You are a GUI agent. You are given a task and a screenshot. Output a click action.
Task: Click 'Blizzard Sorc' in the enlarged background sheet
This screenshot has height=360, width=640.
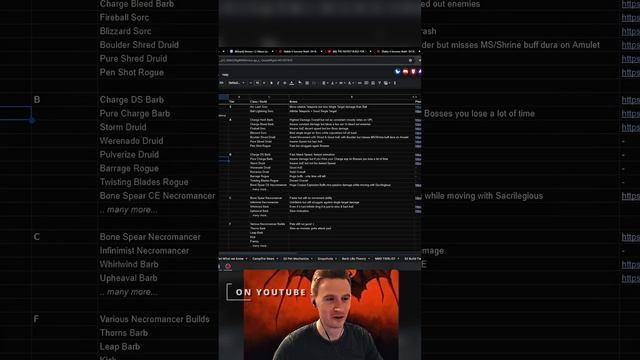coord(125,31)
